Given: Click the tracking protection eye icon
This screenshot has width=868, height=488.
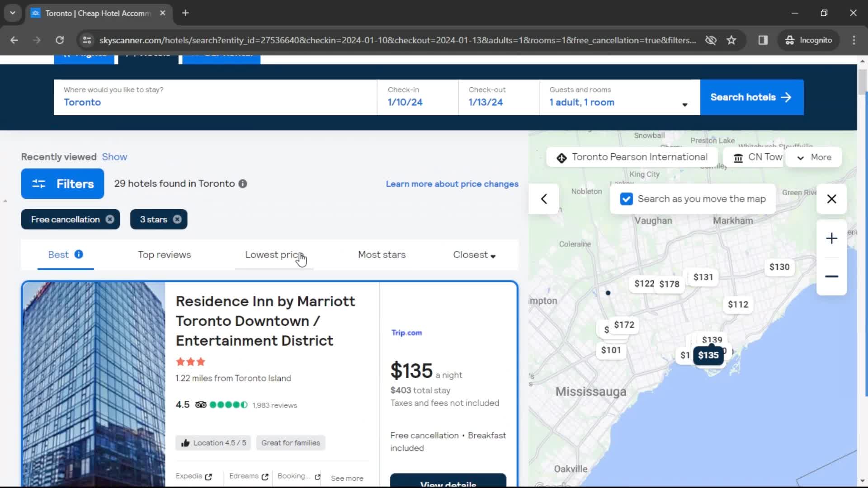Looking at the screenshot, I should [x=711, y=40].
